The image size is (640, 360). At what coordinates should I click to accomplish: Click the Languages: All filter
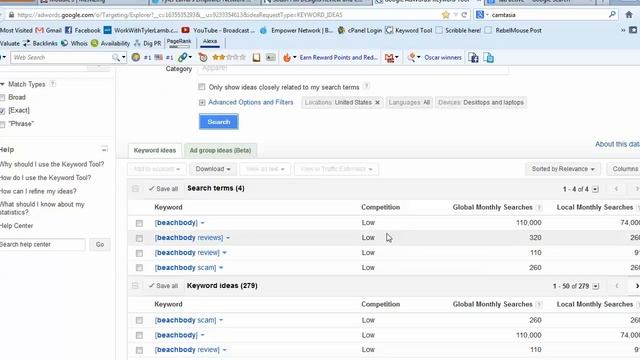(409, 102)
